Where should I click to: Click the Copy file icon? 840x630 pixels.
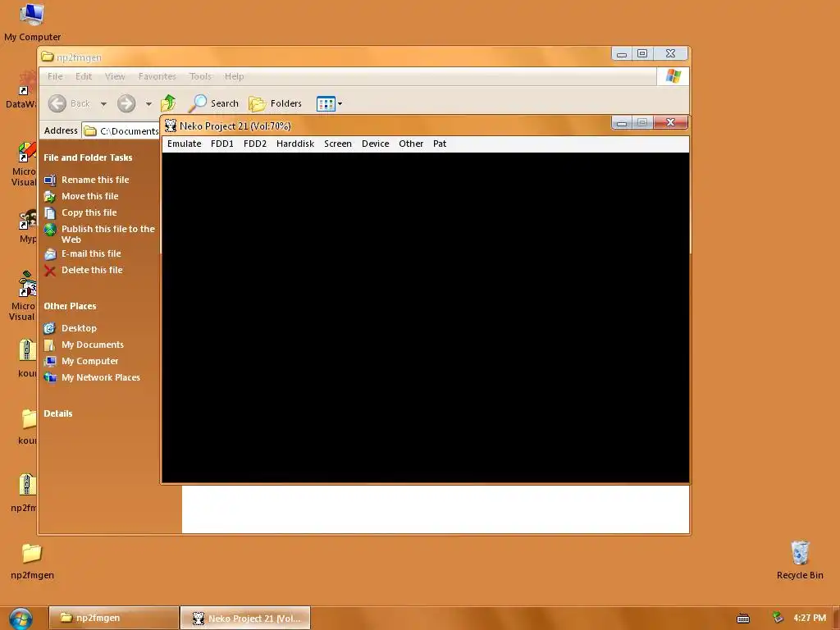(50, 213)
